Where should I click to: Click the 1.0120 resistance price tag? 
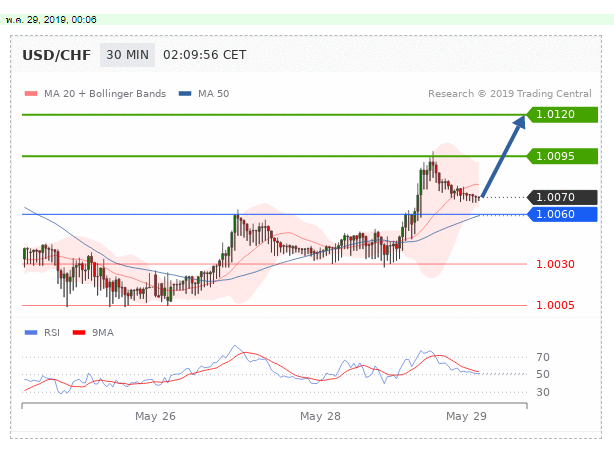(562, 114)
